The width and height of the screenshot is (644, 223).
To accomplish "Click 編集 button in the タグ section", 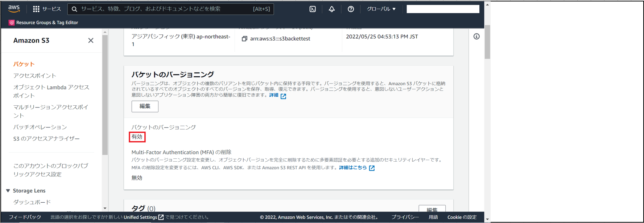I will click(432, 210).
